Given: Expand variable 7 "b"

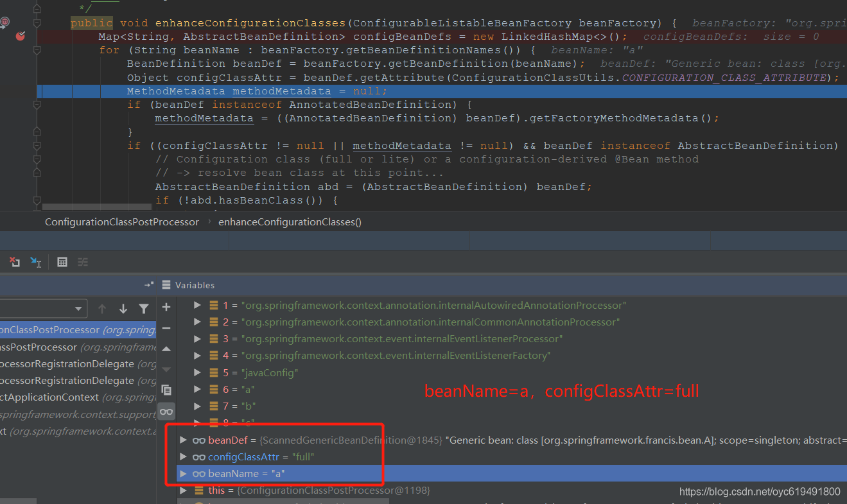Looking at the screenshot, I should tap(197, 406).
